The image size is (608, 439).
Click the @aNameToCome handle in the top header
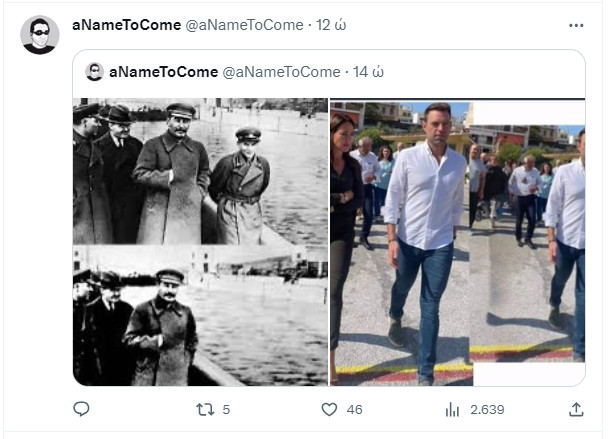[x=244, y=25]
